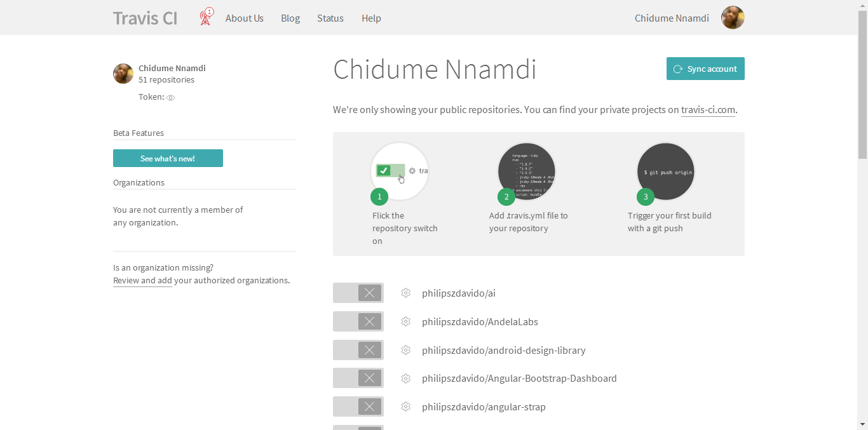Click the Sync account button
The height and width of the screenshot is (430, 868).
click(x=705, y=69)
